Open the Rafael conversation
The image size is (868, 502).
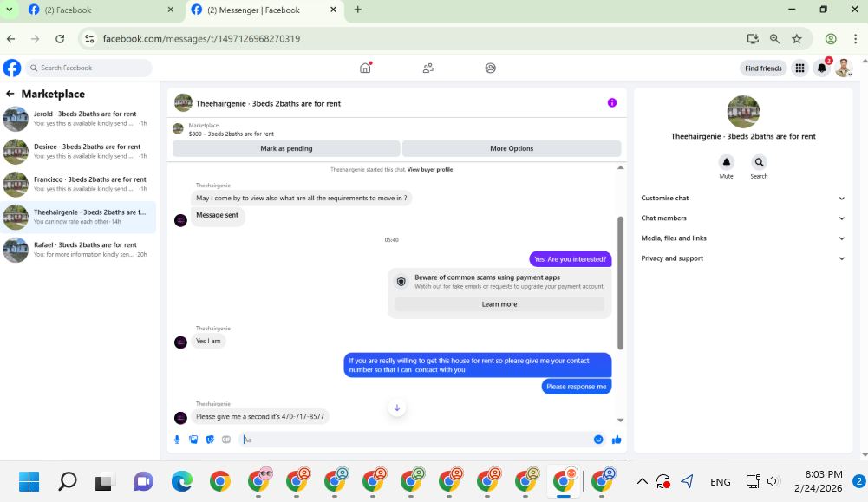point(79,250)
